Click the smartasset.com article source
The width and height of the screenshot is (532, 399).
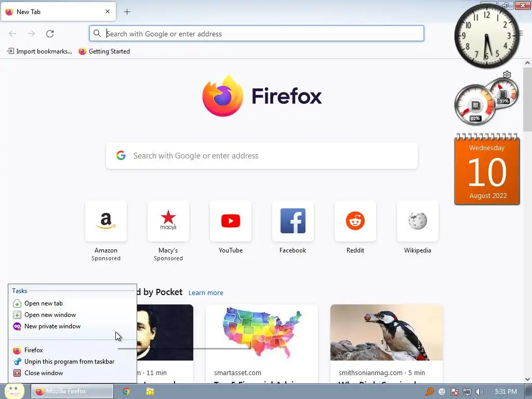(x=237, y=373)
